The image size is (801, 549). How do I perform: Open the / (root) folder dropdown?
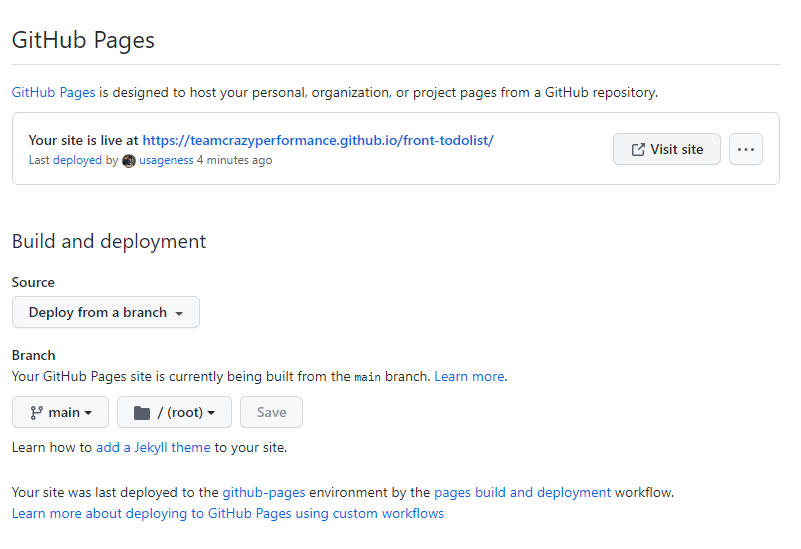[x=174, y=412]
